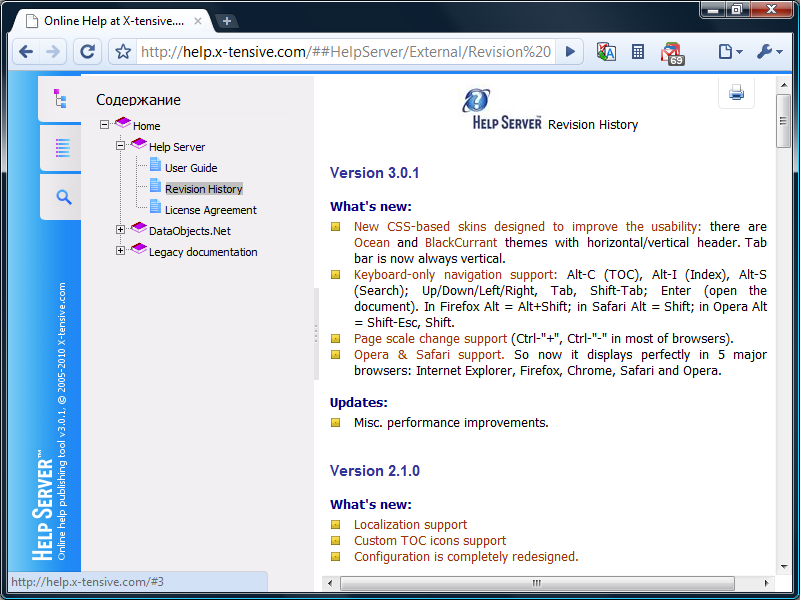Image resolution: width=800 pixels, height=600 pixels.
Task: Open the Home entry in contents
Action: pos(146,126)
